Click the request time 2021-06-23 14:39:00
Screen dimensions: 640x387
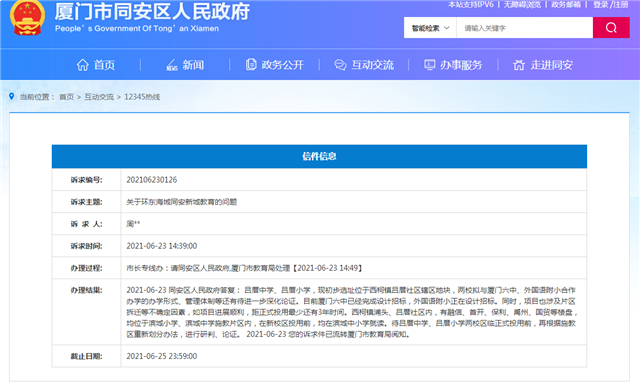pos(162,246)
